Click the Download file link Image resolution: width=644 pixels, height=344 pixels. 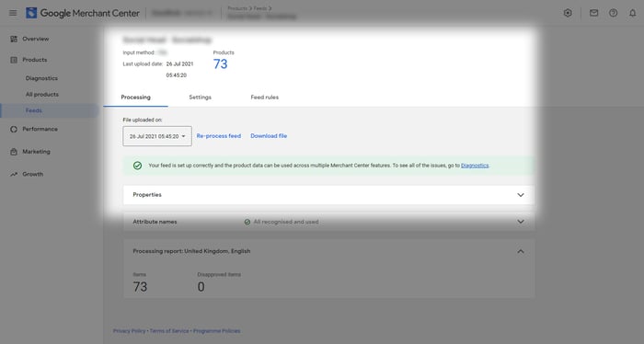269,136
